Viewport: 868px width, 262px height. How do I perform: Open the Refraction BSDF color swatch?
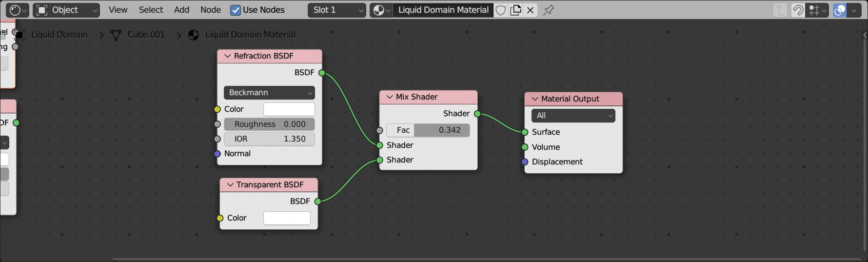point(289,109)
